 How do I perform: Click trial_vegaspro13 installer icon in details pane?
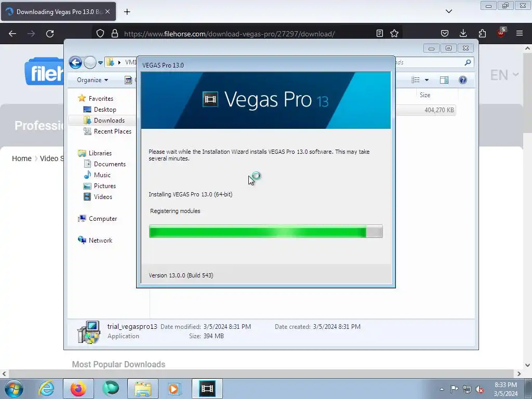(88, 332)
